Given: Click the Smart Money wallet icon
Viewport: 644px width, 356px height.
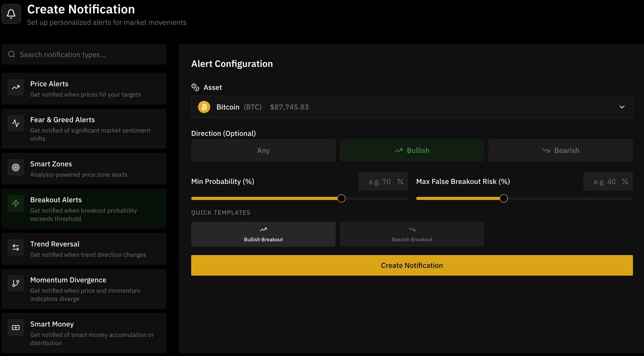Looking at the screenshot, I should coord(15,328).
